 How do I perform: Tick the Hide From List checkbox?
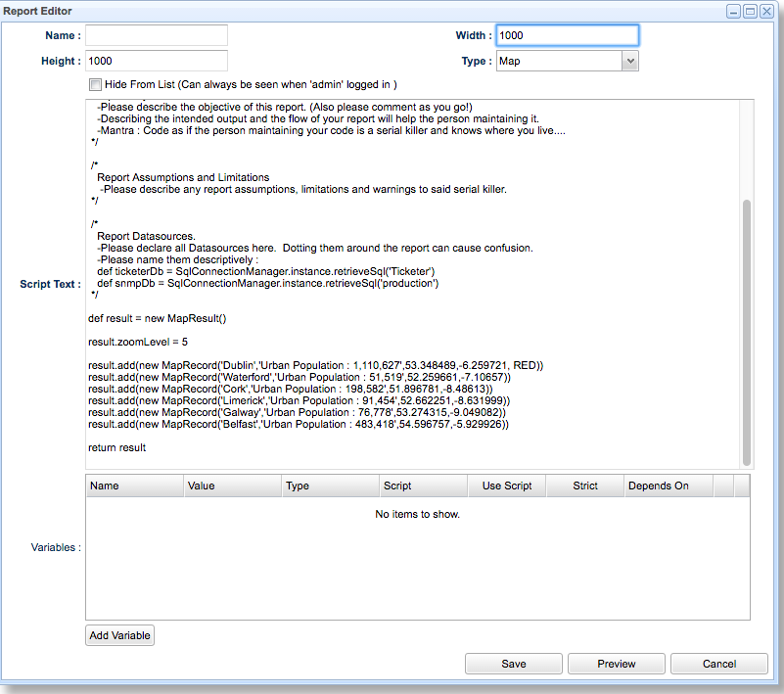click(95, 85)
